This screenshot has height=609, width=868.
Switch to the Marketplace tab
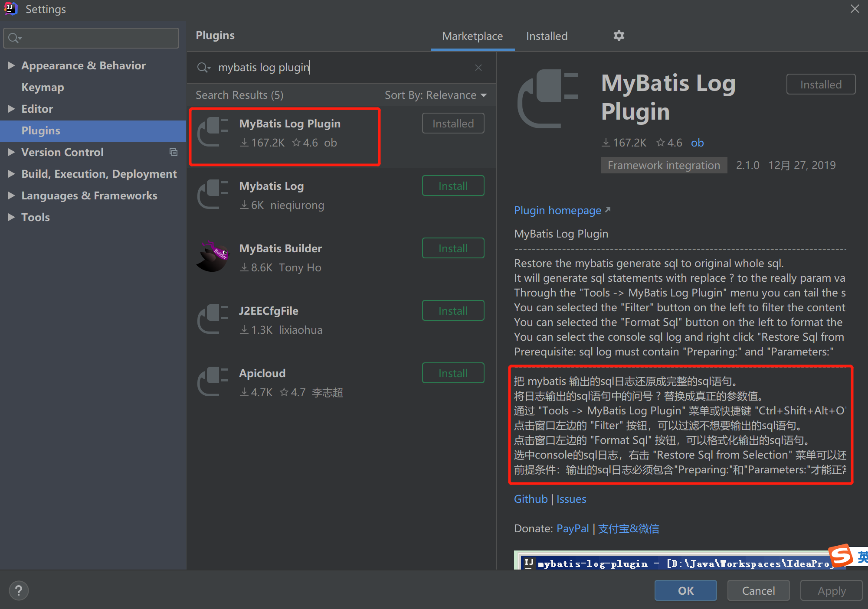tap(472, 36)
